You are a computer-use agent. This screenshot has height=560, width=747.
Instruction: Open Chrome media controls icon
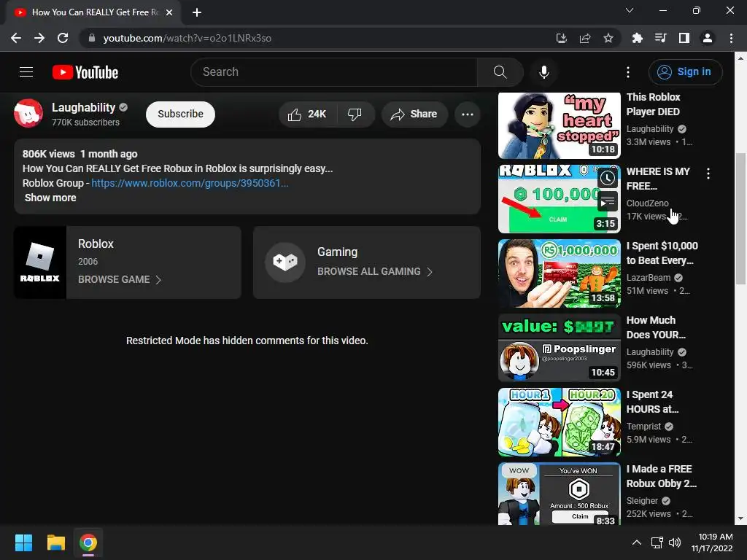coord(660,38)
